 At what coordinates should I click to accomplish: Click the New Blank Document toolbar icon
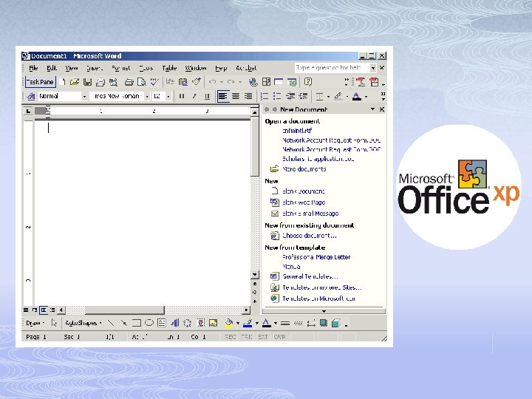62,82
